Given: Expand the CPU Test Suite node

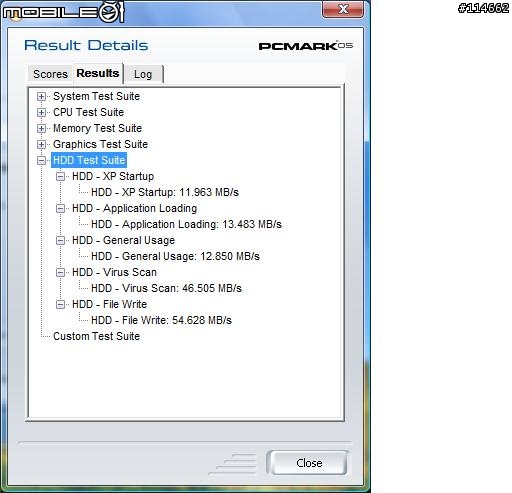Looking at the screenshot, I should pyautogui.click(x=41, y=113).
